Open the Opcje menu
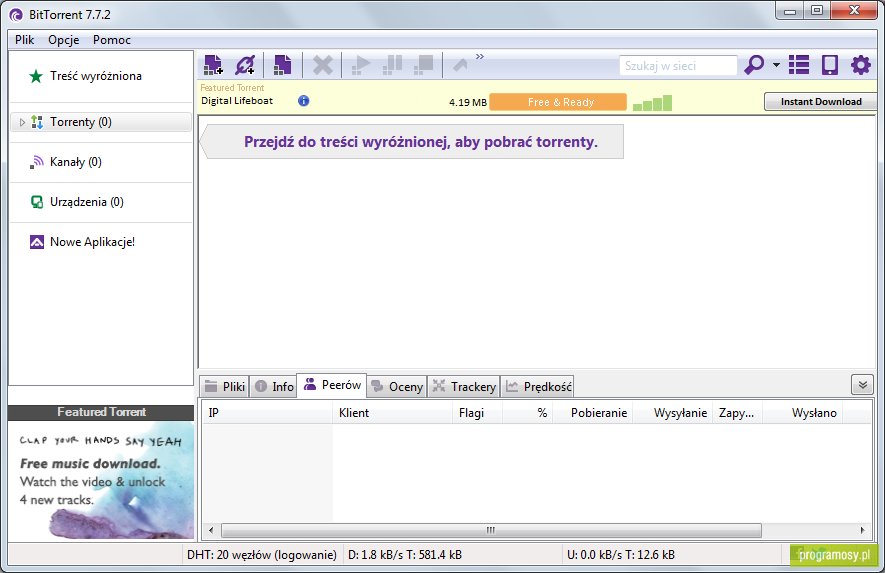 pos(63,40)
